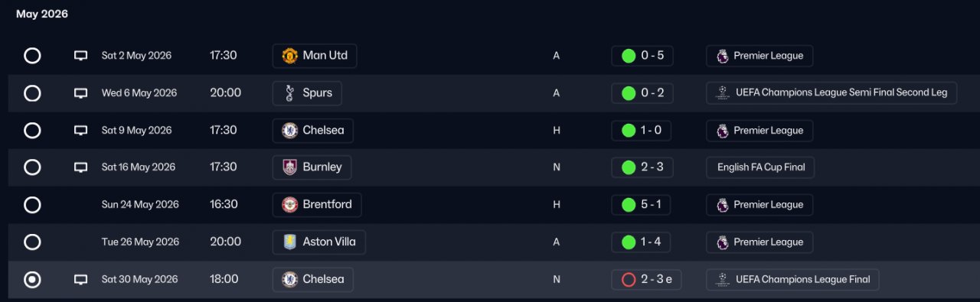
Task: Click the Champions League Final competition logo
Action: coord(722,280)
